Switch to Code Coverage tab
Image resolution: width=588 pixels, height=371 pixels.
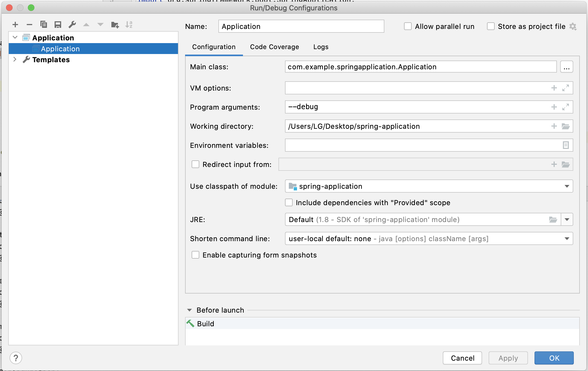coord(274,47)
